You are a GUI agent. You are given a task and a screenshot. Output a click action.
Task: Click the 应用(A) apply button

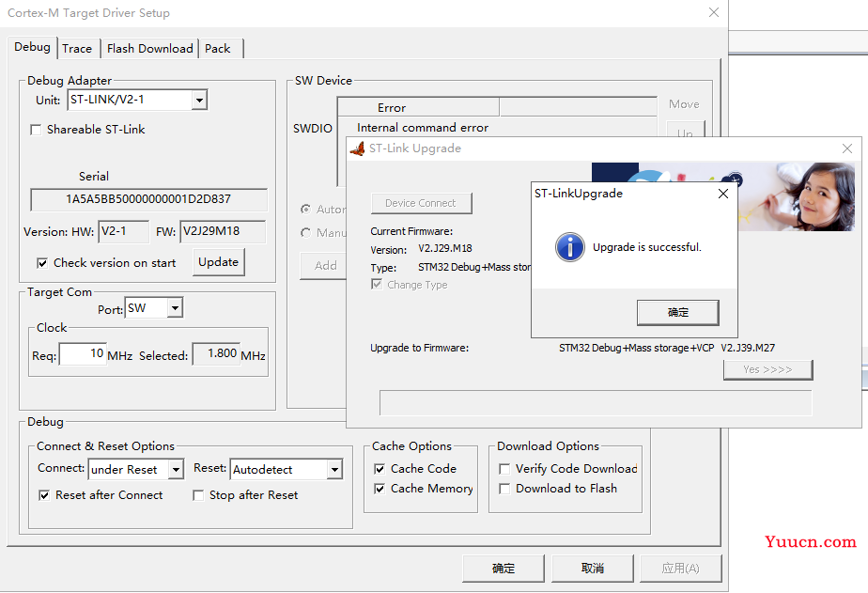coord(681,568)
